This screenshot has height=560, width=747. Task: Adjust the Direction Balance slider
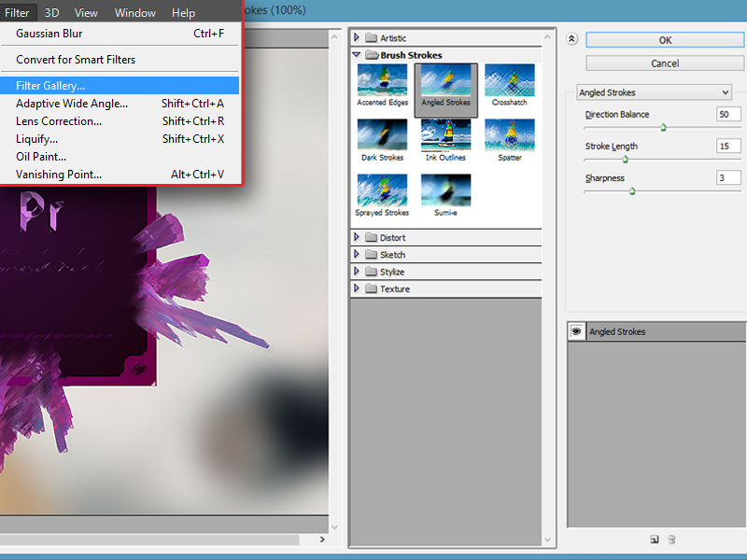point(663,127)
